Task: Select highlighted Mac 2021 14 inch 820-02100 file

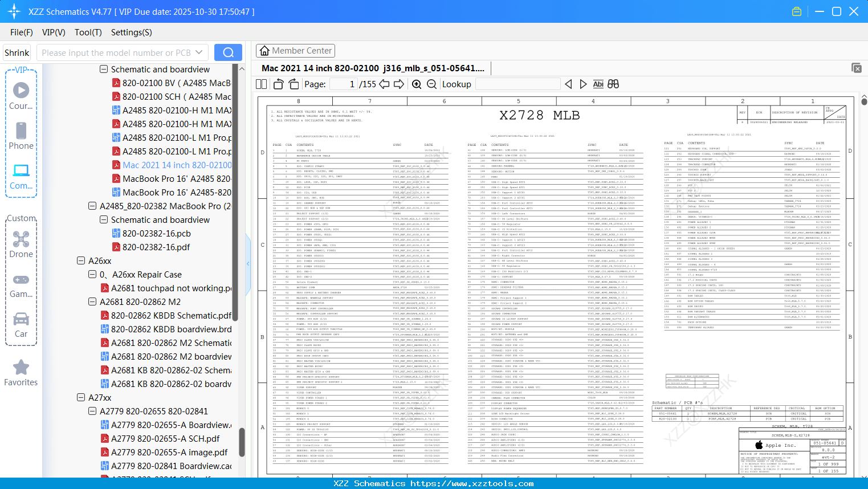Action: 172,165
